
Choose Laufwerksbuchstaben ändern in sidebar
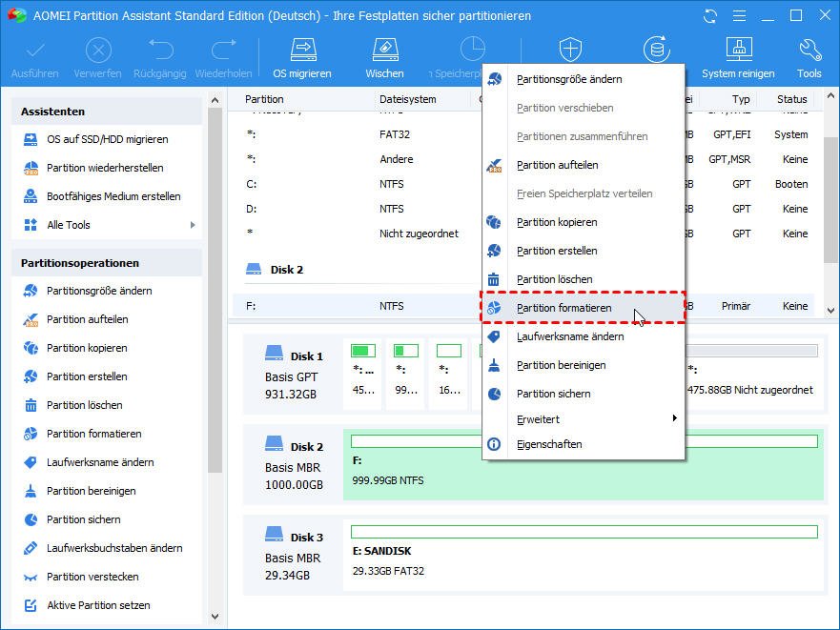pos(114,548)
